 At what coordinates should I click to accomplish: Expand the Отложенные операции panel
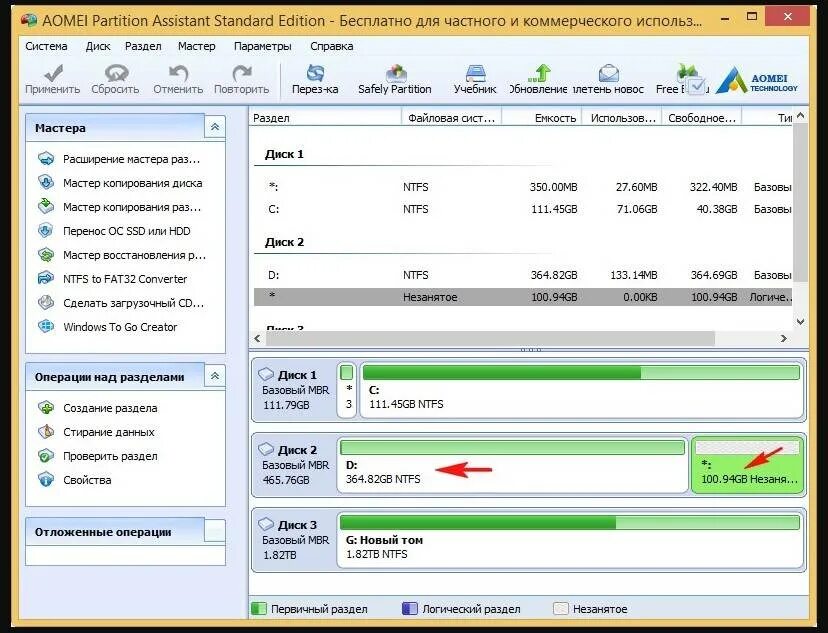(x=215, y=531)
